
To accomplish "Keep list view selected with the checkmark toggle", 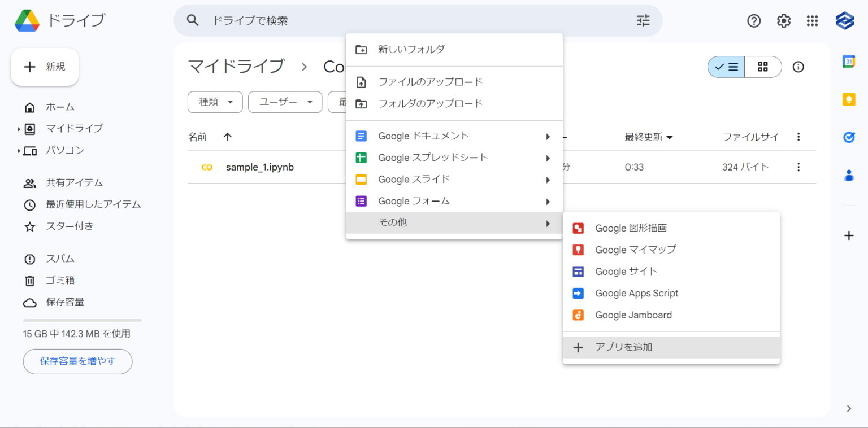I will point(726,67).
